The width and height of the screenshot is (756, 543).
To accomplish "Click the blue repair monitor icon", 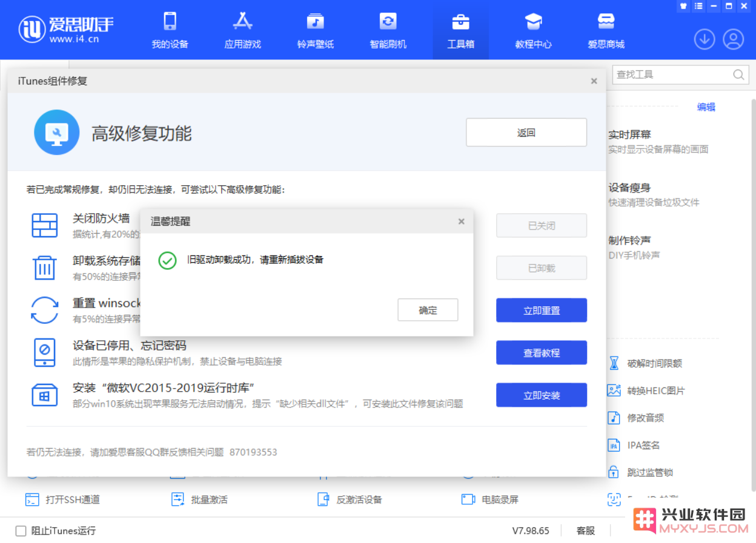I will click(57, 133).
